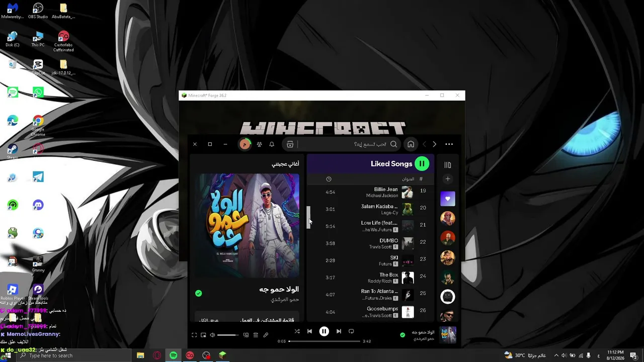This screenshot has width=644, height=362.
Task: Toggle shuffle in the player bar
Action: pyautogui.click(x=297, y=331)
